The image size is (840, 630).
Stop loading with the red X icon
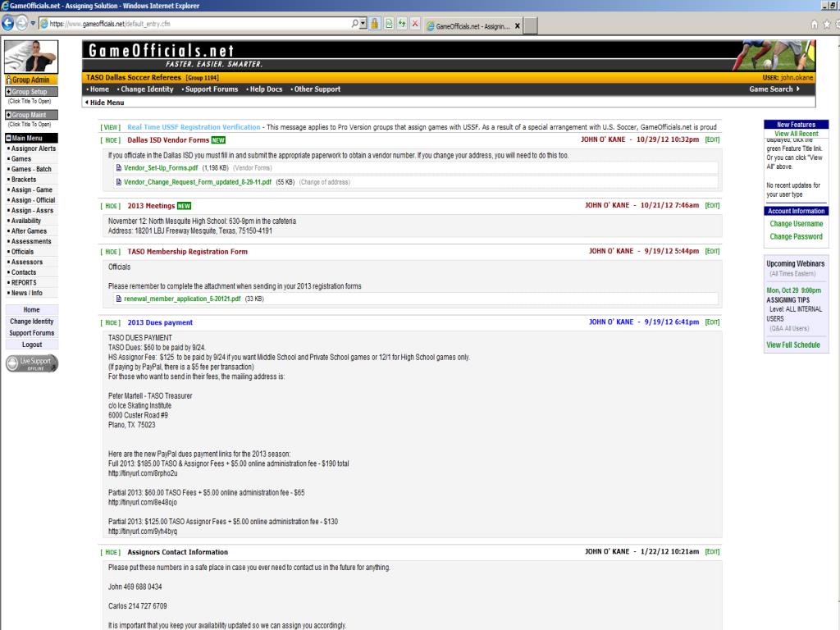(414, 24)
